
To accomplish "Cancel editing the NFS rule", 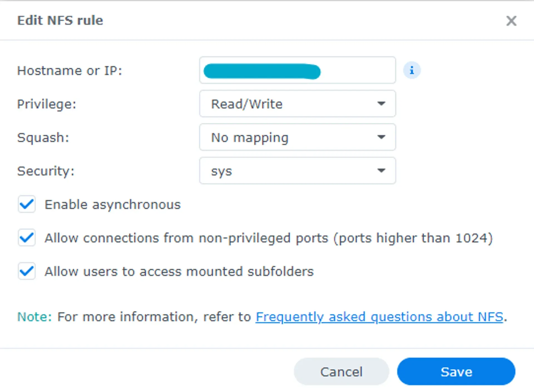I will point(342,372).
